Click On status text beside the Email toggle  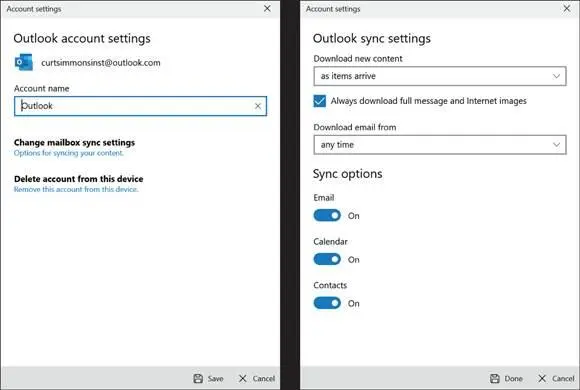click(x=354, y=216)
